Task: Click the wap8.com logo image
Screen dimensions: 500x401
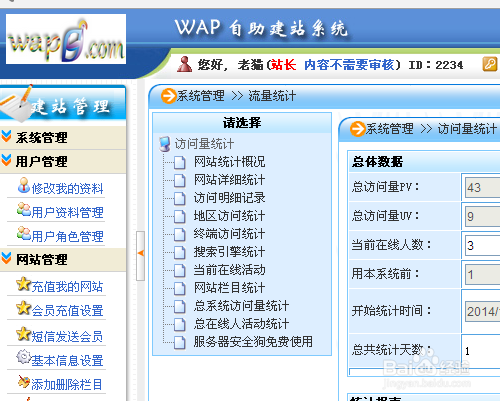Action: (x=66, y=39)
